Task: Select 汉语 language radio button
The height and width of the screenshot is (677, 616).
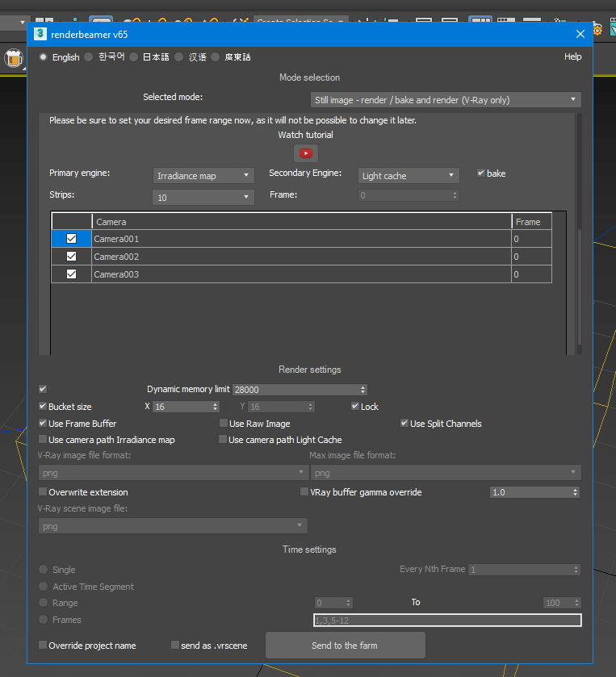Action: [179, 57]
